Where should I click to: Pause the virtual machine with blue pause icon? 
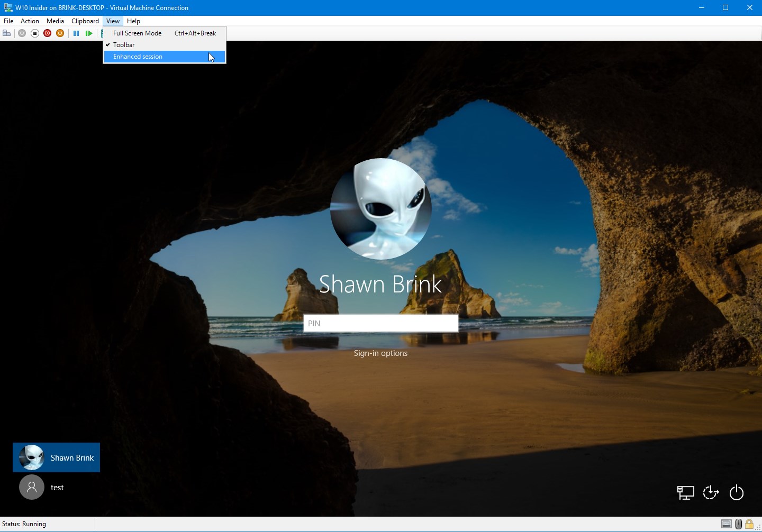[76, 33]
